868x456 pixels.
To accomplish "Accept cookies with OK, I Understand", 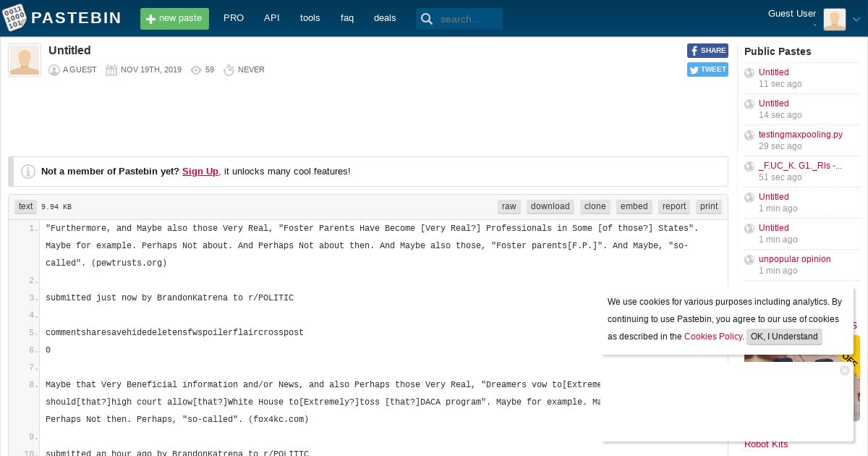I will [784, 337].
